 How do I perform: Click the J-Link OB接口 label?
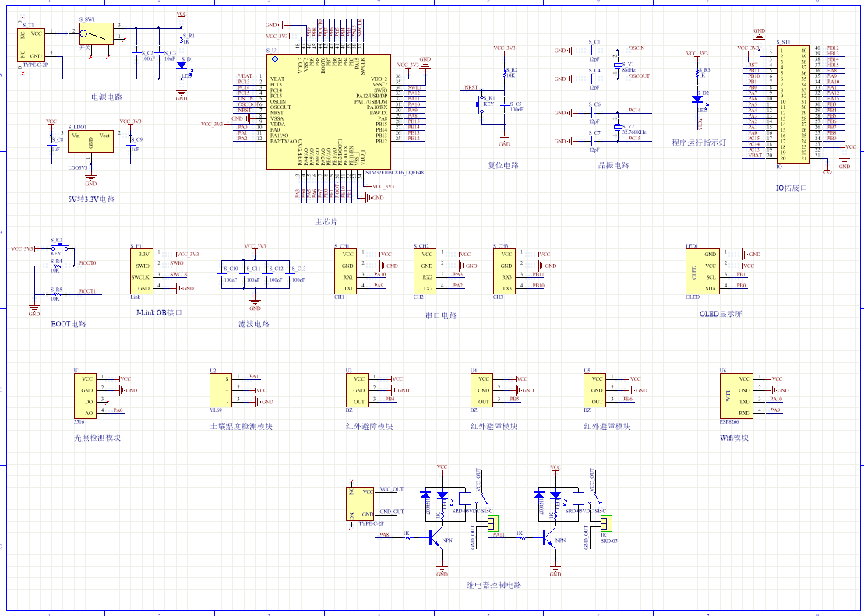[159, 313]
